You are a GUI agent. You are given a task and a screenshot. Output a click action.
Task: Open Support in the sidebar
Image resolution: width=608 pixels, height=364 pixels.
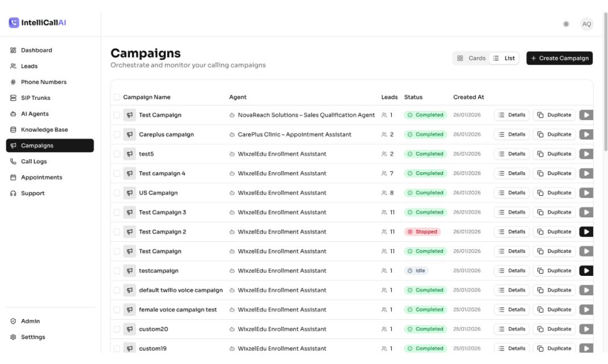tap(49, 193)
